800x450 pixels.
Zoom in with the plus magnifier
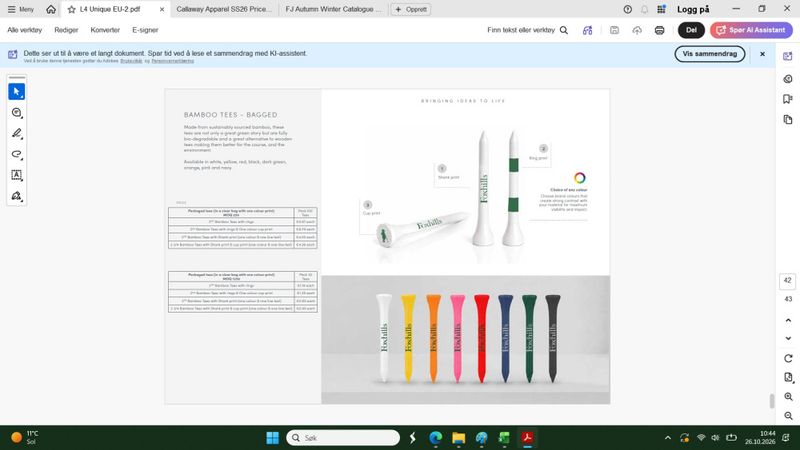click(788, 396)
